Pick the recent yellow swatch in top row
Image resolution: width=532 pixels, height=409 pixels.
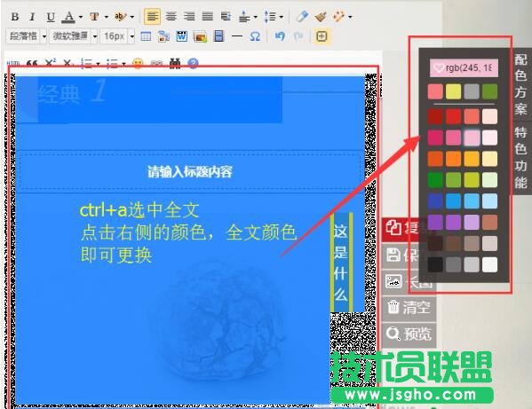(453, 91)
